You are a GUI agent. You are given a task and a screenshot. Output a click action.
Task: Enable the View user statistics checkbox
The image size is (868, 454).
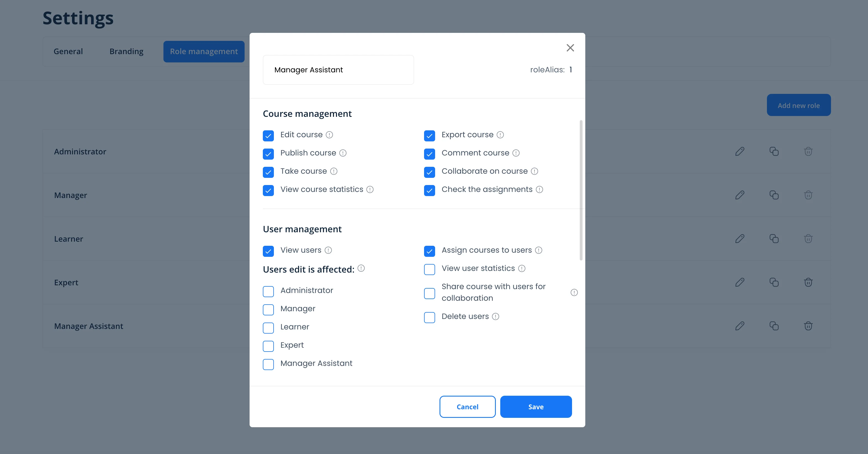pyautogui.click(x=429, y=269)
